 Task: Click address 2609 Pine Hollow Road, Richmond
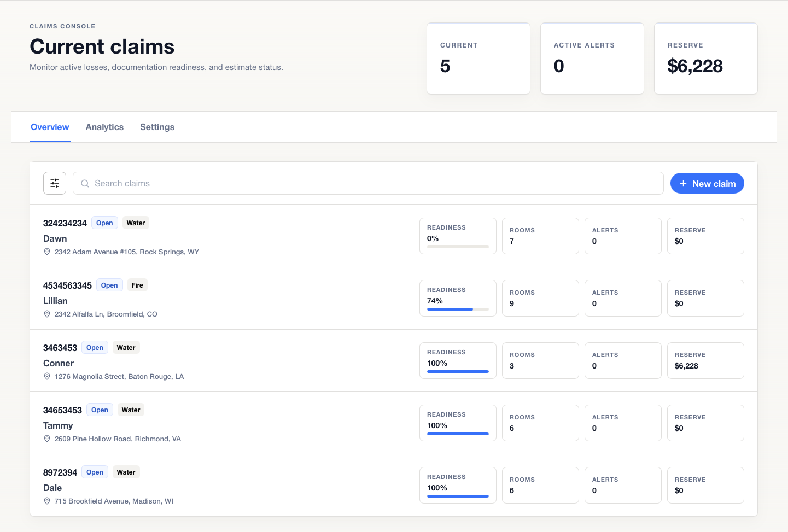click(118, 439)
